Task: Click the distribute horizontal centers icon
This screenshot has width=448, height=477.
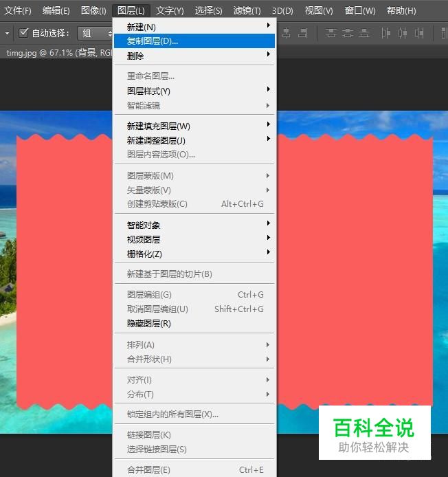Action: (x=403, y=33)
